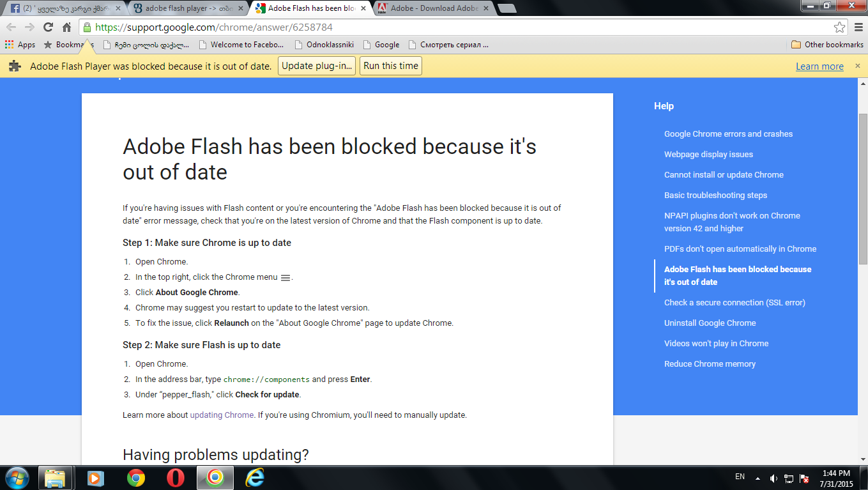
Task: Open the Chrome menu button
Action: click(858, 27)
